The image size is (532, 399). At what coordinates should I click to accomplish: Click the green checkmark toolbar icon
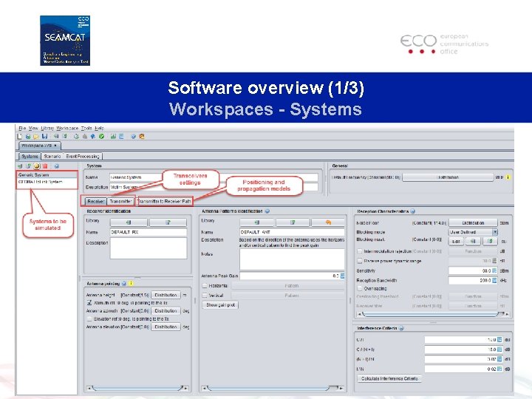point(101,137)
